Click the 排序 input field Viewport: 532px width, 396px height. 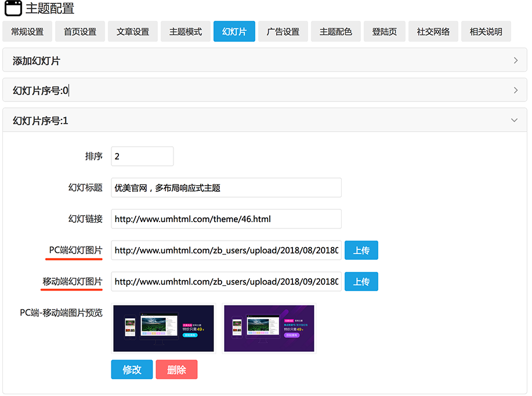click(x=142, y=157)
